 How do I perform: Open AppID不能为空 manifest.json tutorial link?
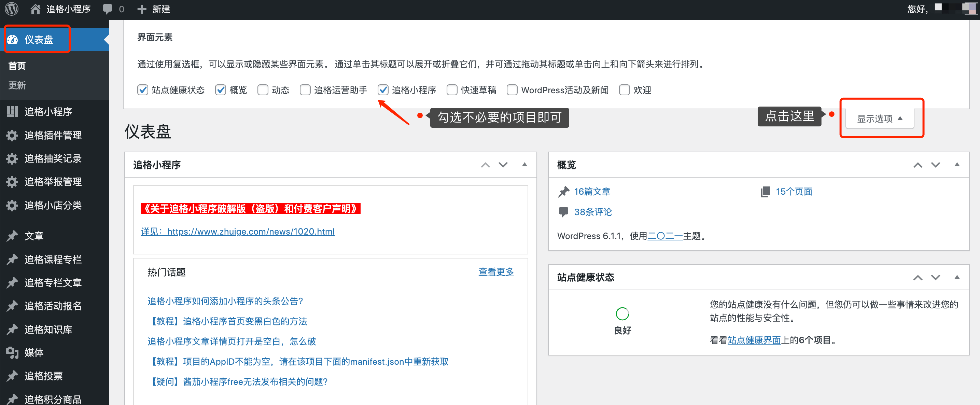click(298, 362)
